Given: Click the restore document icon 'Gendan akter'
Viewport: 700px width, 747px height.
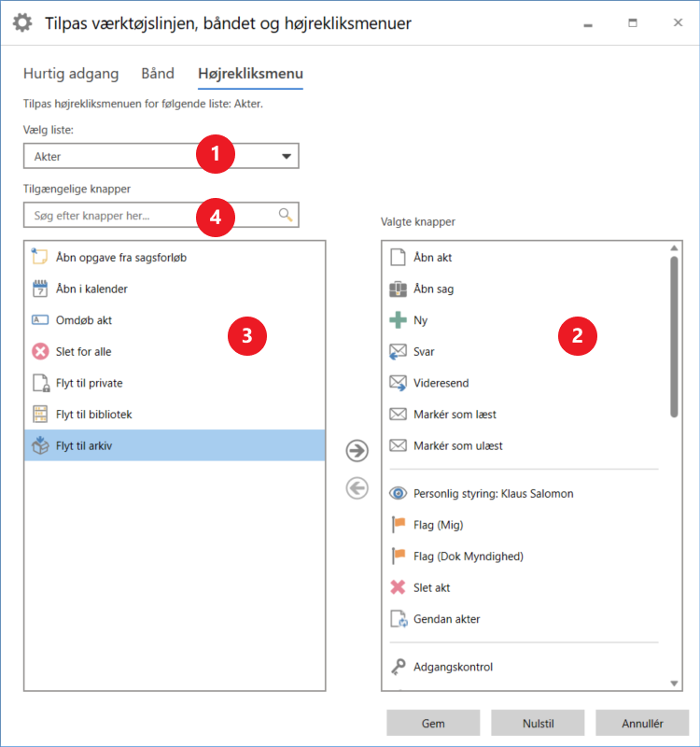Looking at the screenshot, I should pyautogui.click(x=399, y=619).
